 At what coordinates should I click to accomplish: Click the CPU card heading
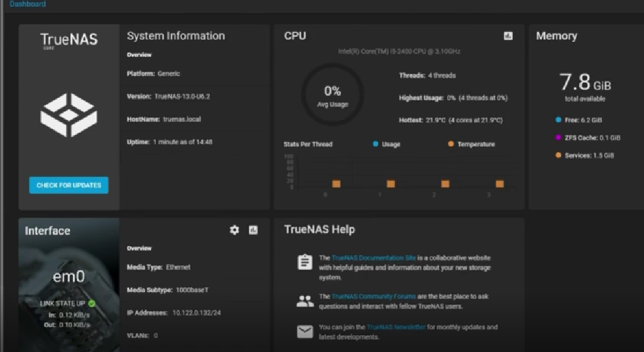click(295, 36)
